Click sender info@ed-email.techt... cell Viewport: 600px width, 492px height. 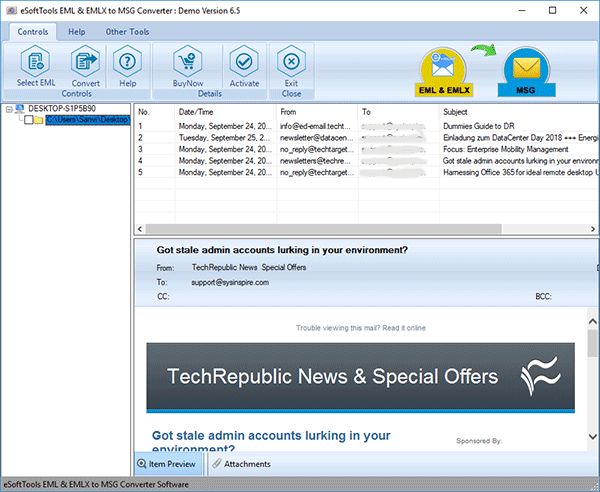[x=315, y=126]
